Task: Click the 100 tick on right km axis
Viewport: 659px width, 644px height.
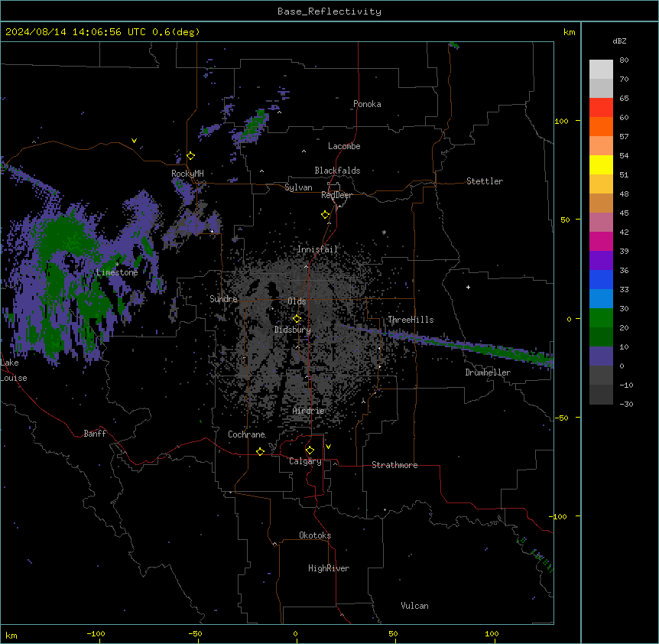Action: pos(561,121)
